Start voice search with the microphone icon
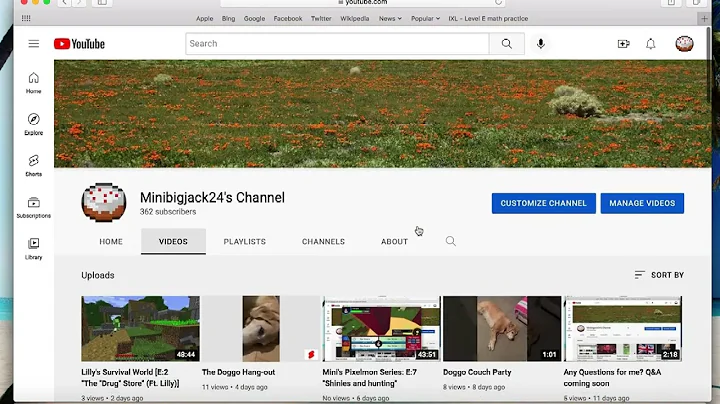The height and width of the screenshot is (404, 720). pyautogui.click(x=540, y=44)
